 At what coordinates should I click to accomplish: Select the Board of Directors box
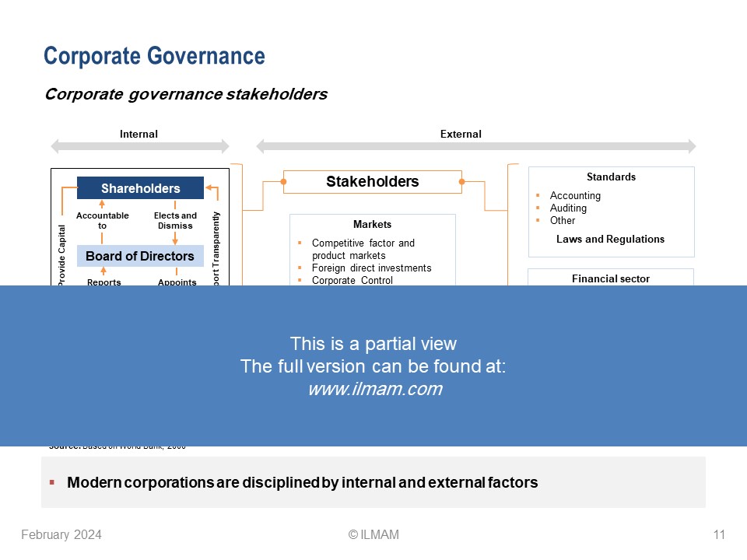140,256
